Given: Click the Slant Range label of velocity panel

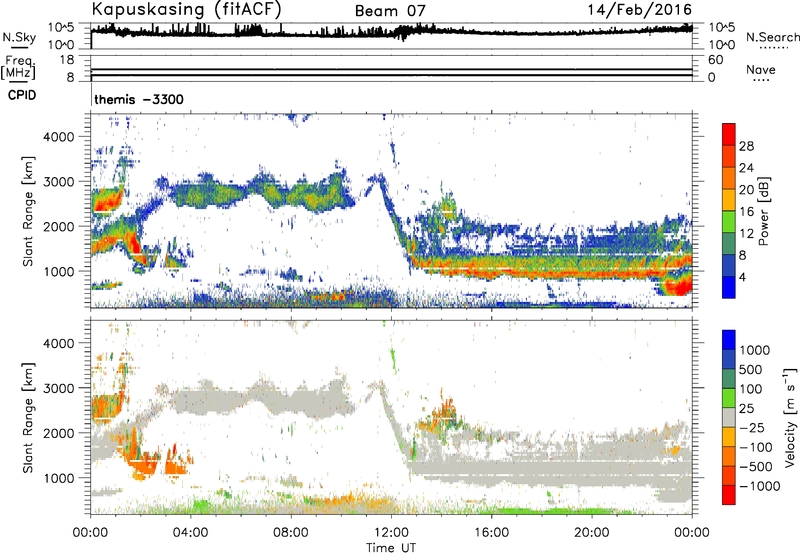Looking at the screenshot, I should click(x=28, y=417).
